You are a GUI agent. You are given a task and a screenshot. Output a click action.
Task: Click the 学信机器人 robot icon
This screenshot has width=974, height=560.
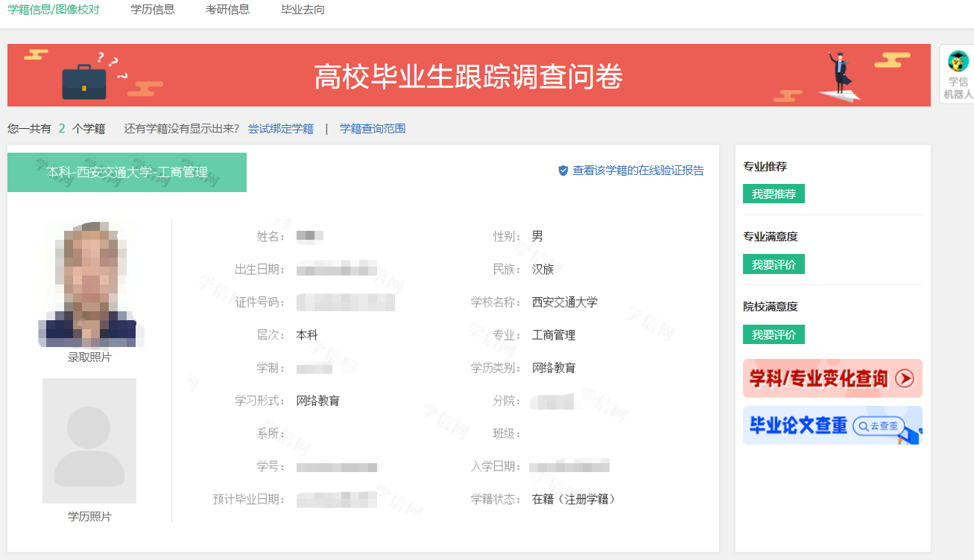coord(958,62)
